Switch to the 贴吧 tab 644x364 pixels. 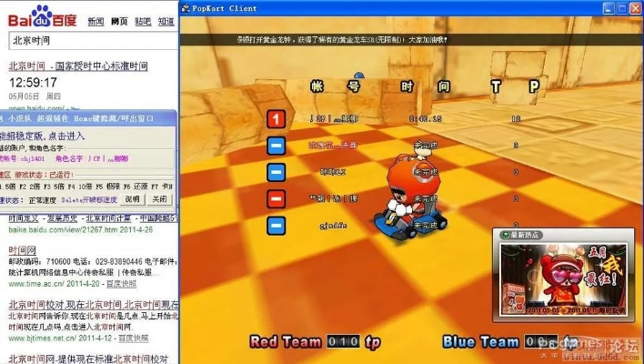[143, 21]
